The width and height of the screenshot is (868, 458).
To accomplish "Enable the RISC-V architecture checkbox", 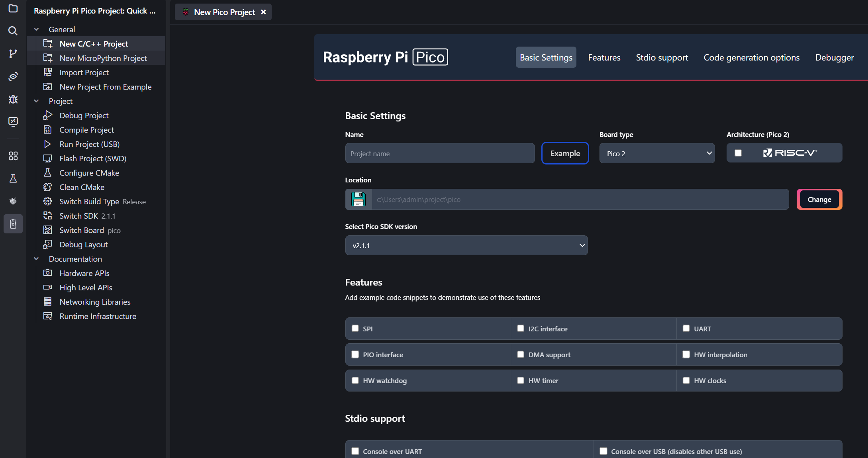I will click(738, 153).
